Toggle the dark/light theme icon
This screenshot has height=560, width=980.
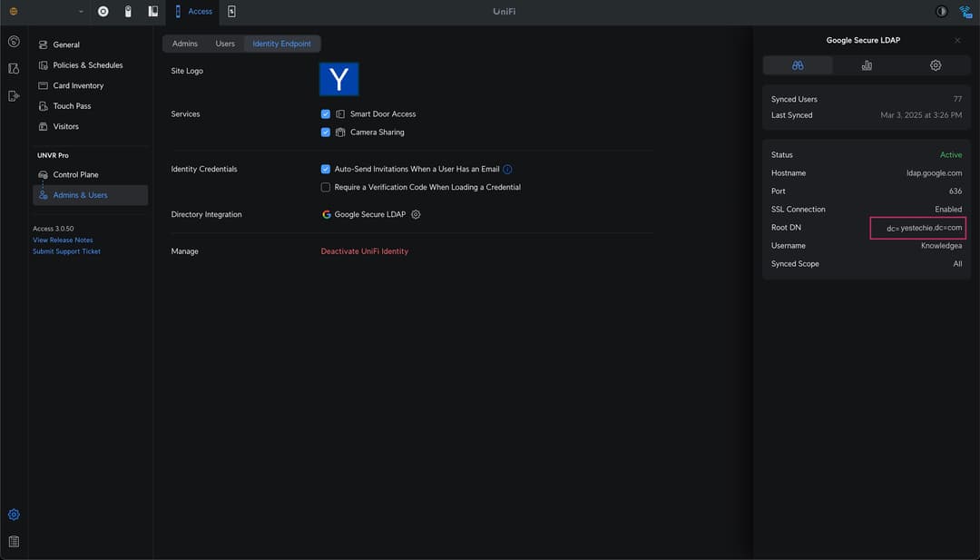tap(941, 11)
